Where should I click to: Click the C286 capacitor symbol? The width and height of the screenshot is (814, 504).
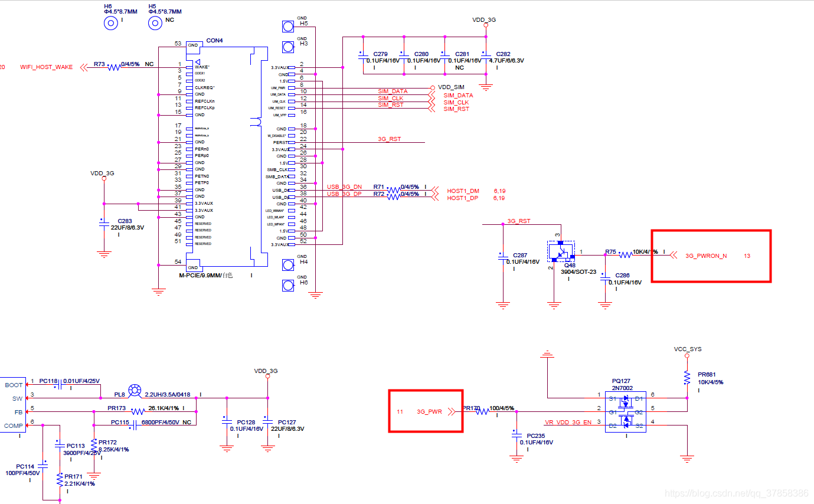[x=604, y=279]
